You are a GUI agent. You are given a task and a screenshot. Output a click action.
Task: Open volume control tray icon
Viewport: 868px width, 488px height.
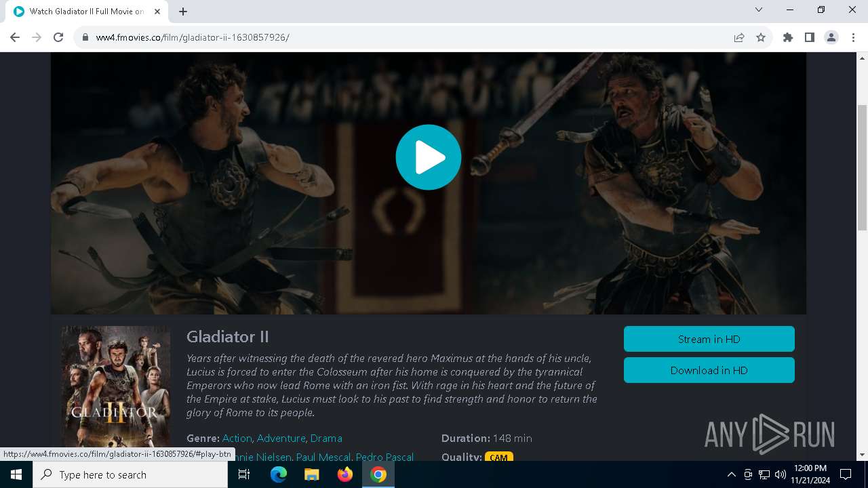coord(781,474)
